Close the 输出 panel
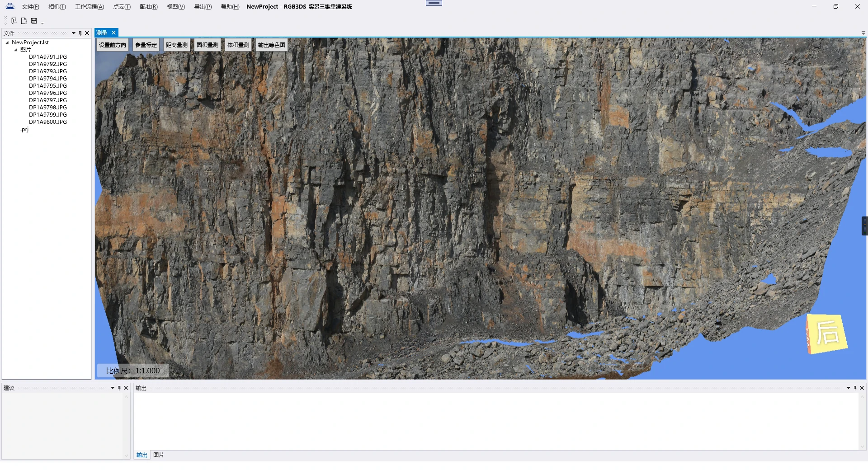The height and width of the screenshot is (470, 868). click(x=862, y=388)
